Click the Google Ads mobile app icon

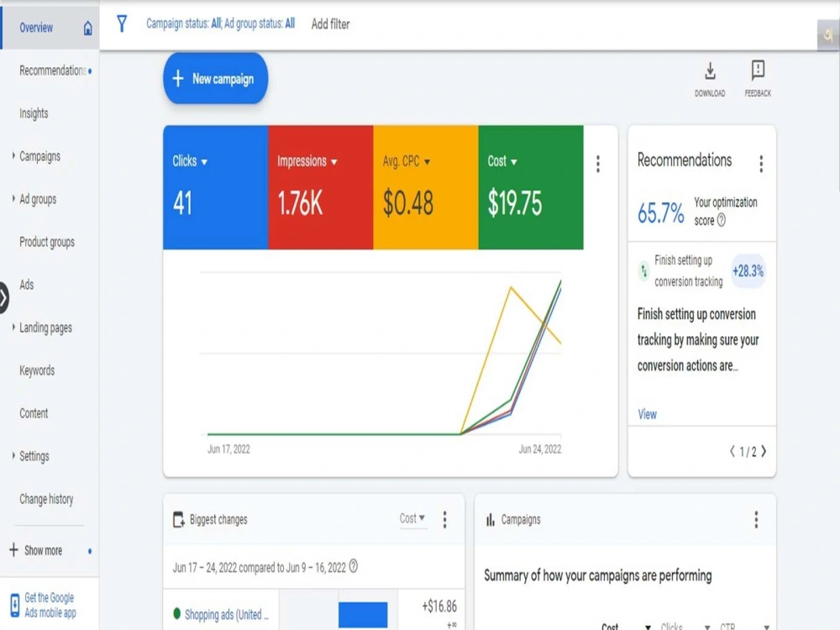point(15,606)
